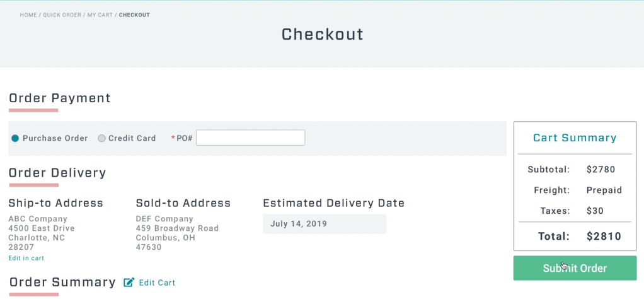Click the July 14, 2019 delivery date field
Screen dimensions: 644x299
pyautogui.click(x=324, y=224)
